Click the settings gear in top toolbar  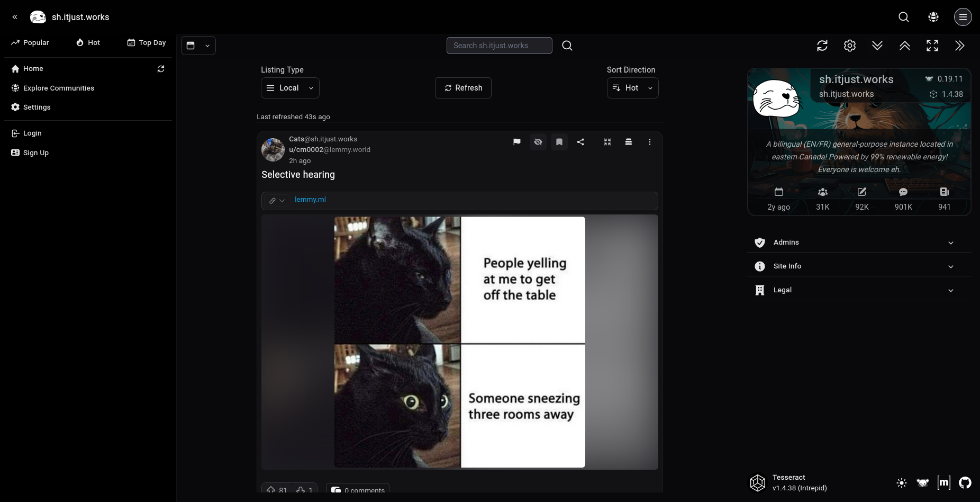click(x=849, y=46)
